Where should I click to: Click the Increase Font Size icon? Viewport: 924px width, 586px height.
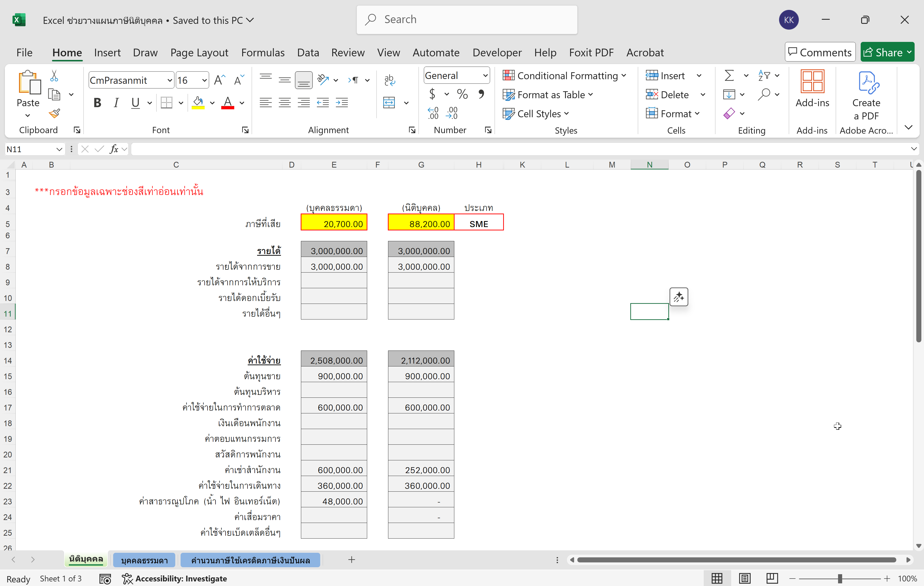(x=220, y=80)
